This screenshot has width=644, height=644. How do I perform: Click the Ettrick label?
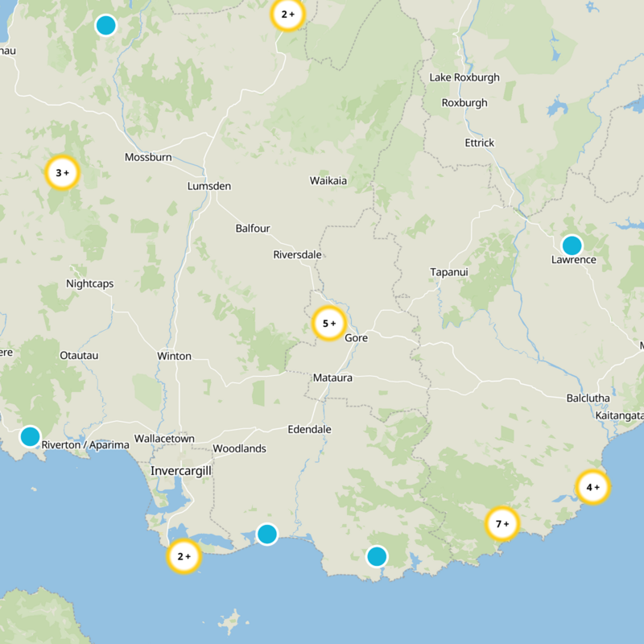click(x=479, y=142)
